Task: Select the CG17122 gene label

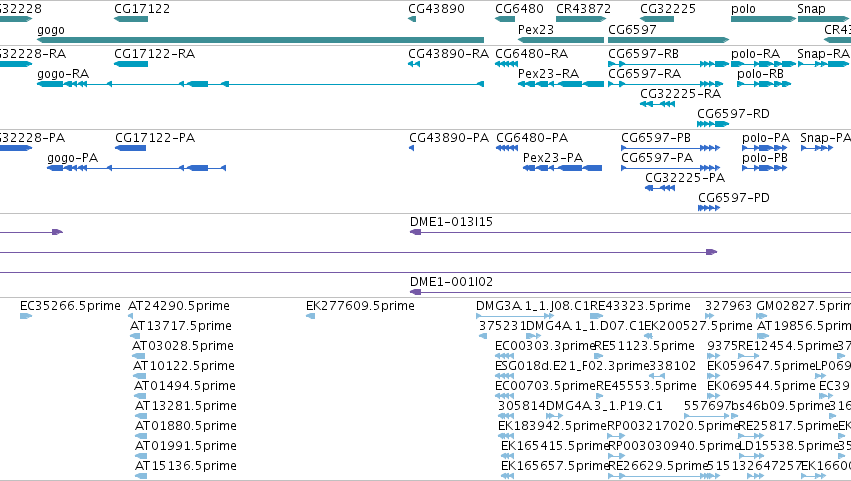Action: (142, 9)
